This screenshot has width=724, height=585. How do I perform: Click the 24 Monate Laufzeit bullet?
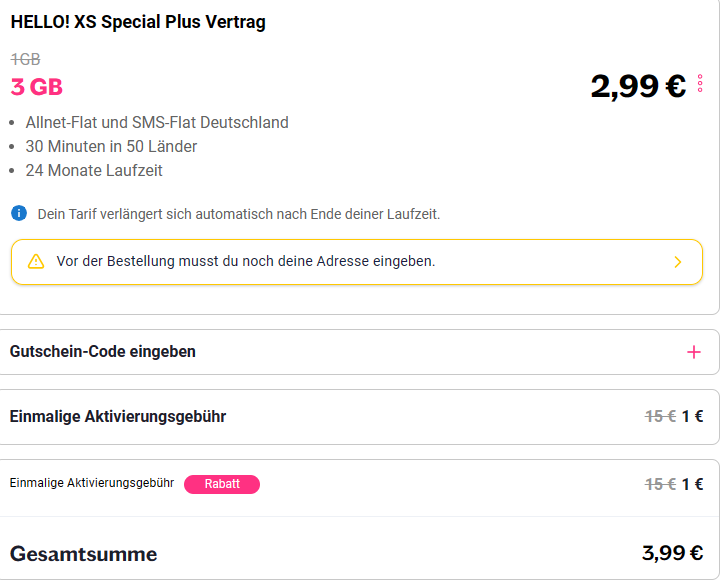[94, 170]
